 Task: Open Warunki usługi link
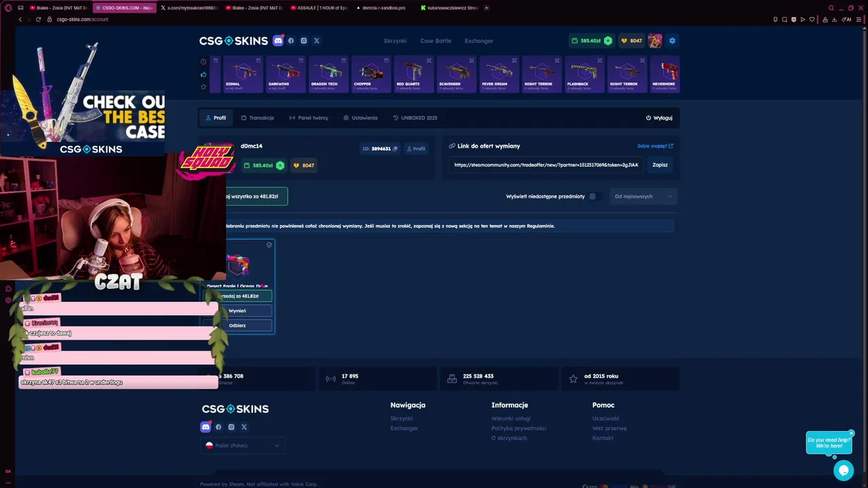[511, 418]
